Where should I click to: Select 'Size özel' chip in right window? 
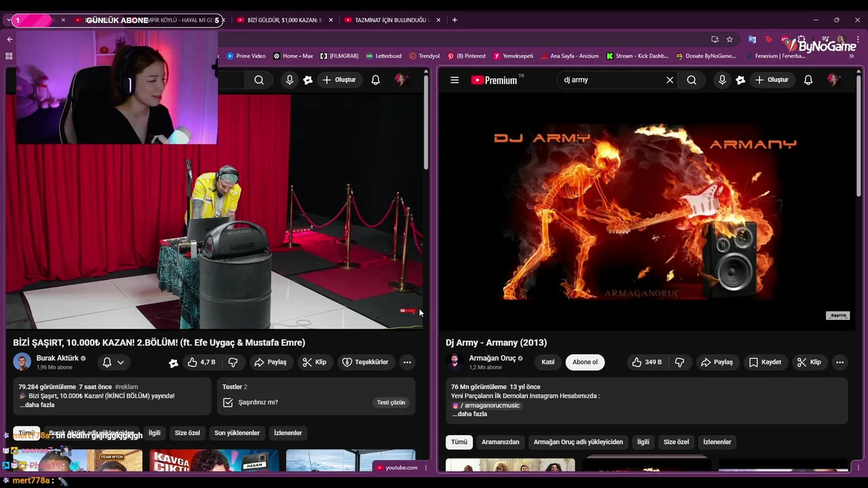676,443
